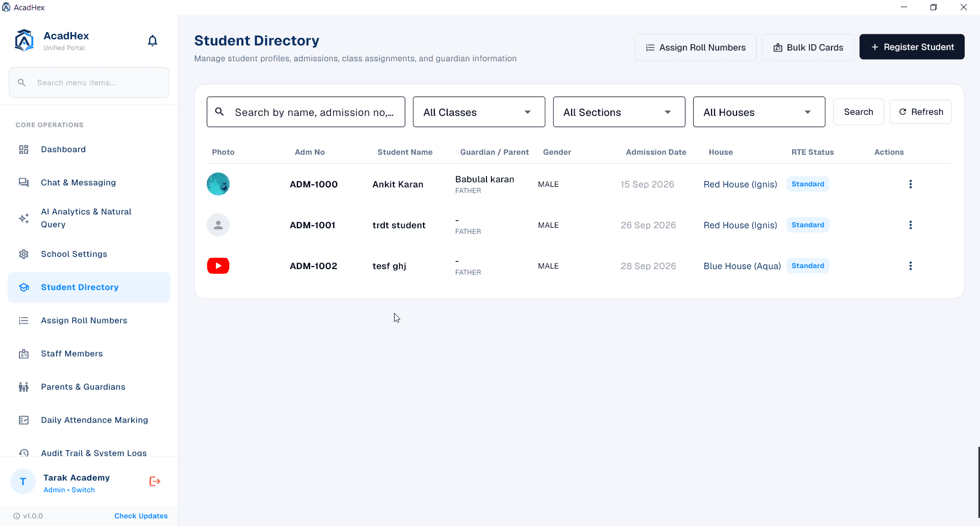Click the Chat & Messaging icon
This screenshot has height=526, width=980.
(x=23, y=183)
